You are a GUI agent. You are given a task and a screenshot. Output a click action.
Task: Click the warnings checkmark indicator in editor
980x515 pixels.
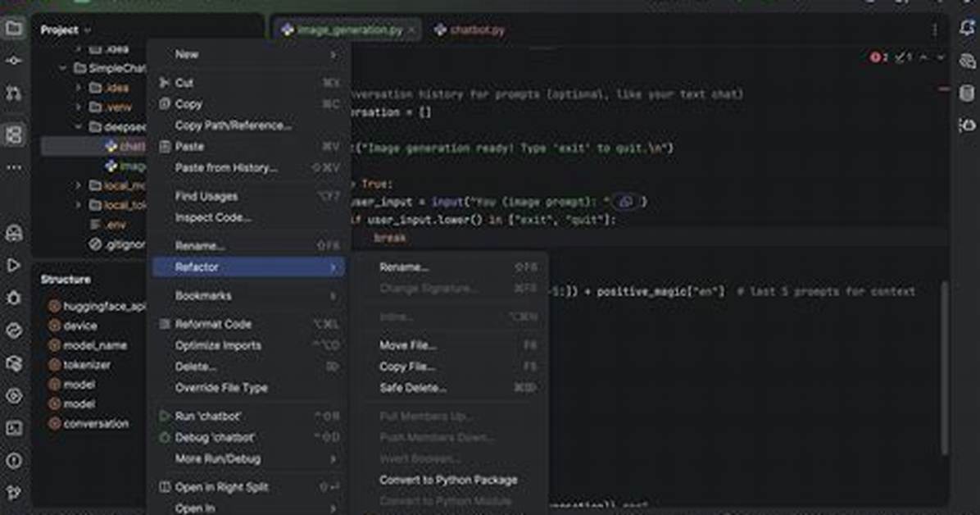click(903, 57)
